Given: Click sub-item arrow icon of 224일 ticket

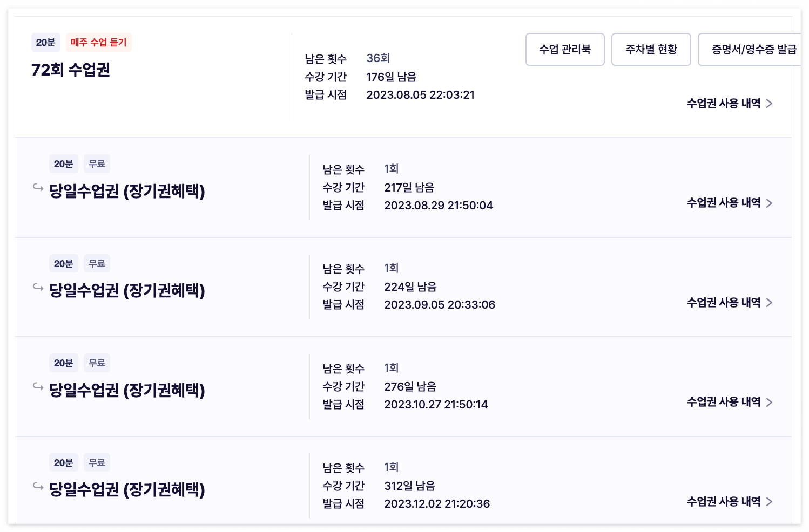Looking at the screenshot, I should tap(38, 287).
